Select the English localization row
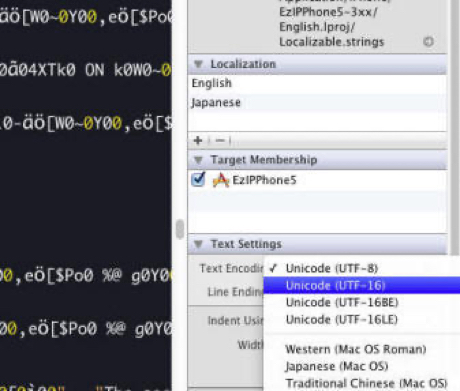Viewport: 460px width, 391px height. (x=317, y=83)
